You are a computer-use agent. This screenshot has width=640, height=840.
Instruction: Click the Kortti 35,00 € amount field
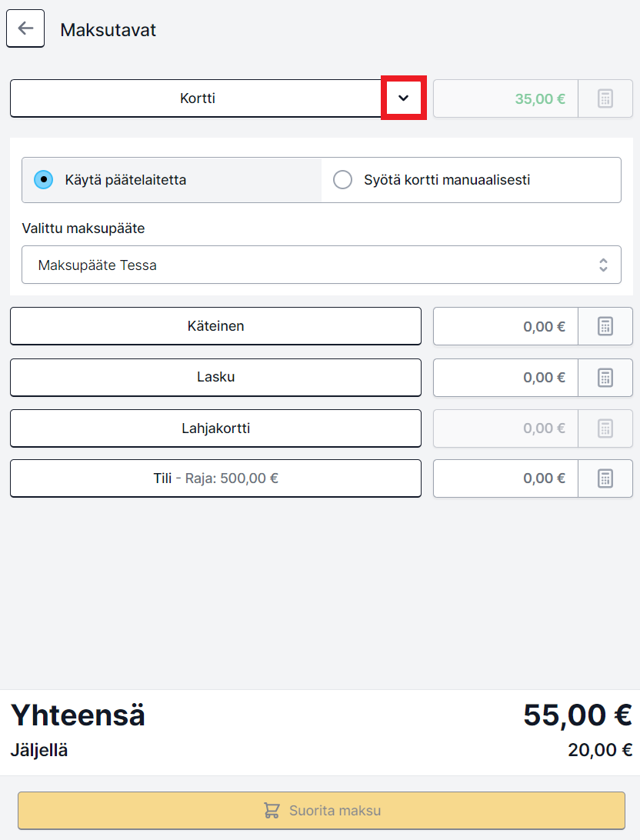(x=505, y=98)
